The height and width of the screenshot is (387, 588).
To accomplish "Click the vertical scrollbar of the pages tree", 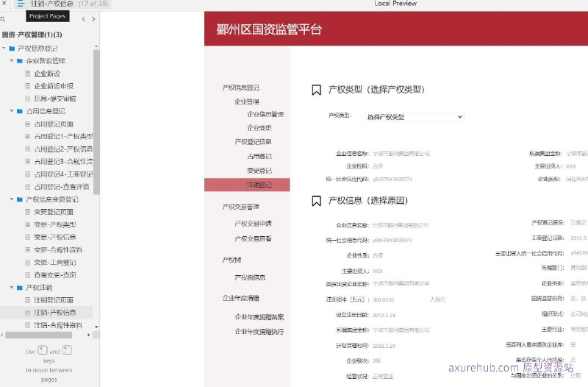I will tap(96, 121).
